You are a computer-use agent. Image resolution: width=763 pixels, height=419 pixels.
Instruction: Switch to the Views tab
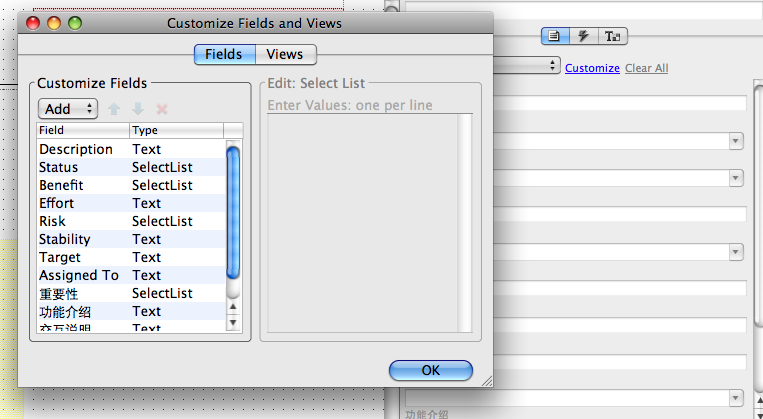(286, 54)
